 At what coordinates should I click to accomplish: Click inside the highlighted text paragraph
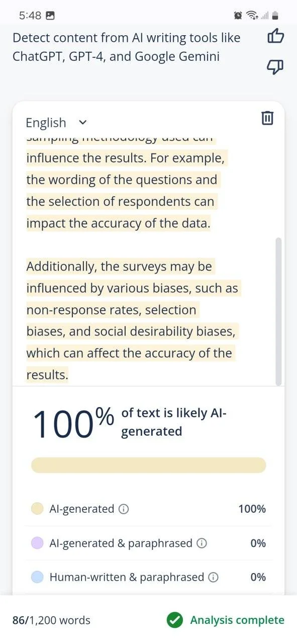pos(132,320)
